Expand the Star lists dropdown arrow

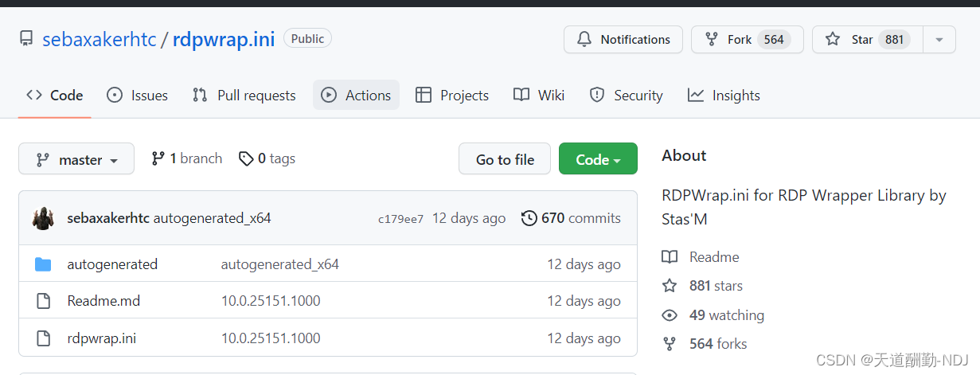(939, 39)
